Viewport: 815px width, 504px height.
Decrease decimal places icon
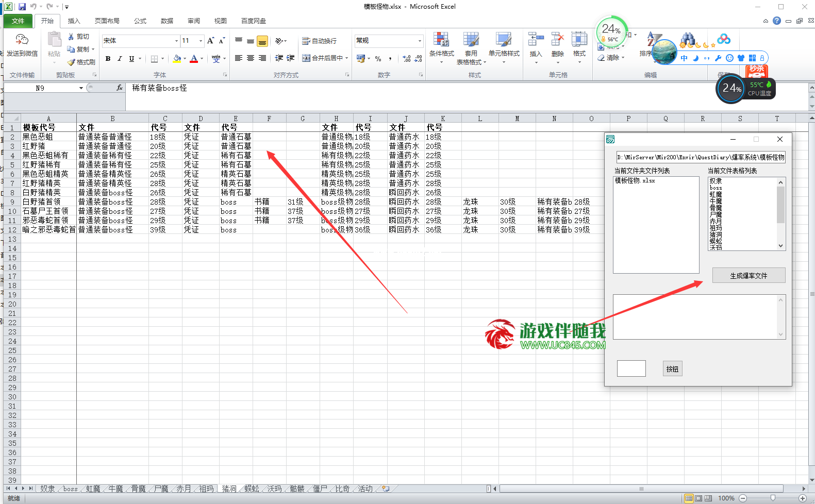[418, 59]
